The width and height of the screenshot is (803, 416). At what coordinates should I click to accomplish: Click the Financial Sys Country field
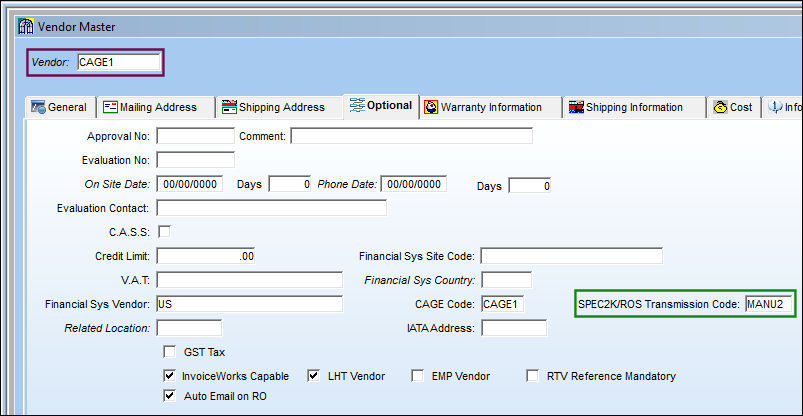coord(506,280)
